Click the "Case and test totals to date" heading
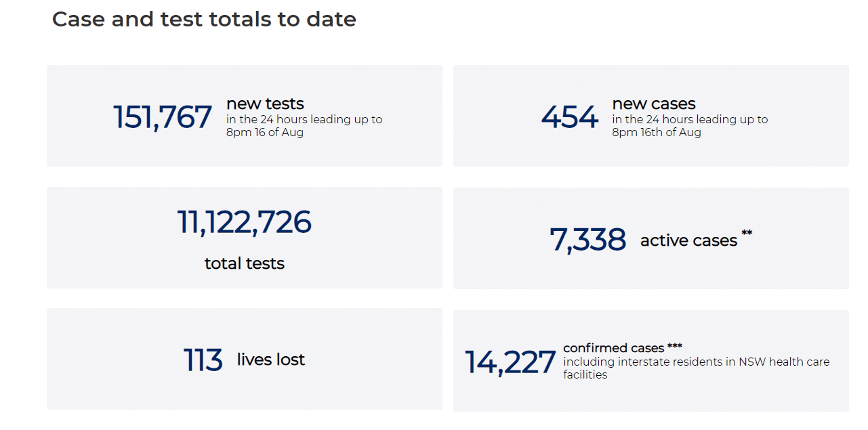This screenshot has width=868, height=430. coord(204,20)
